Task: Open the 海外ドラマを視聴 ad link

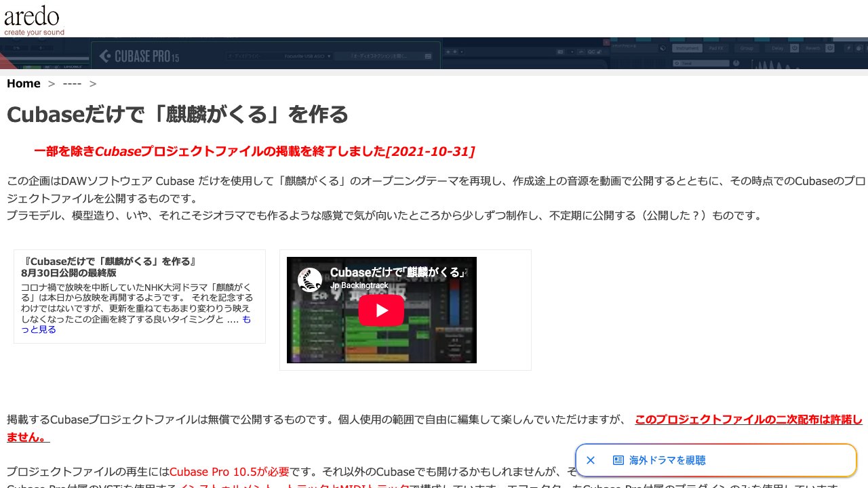Action: 667,460
